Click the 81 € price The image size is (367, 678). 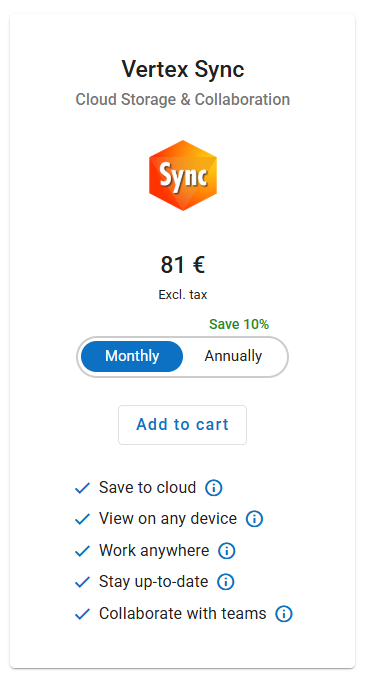(x=183, y=265)
